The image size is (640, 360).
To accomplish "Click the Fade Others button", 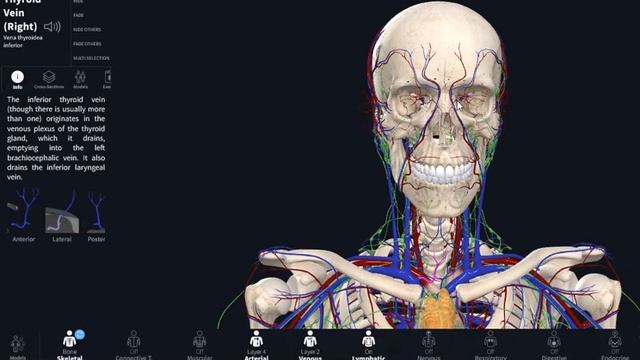I will pos(87,44).
